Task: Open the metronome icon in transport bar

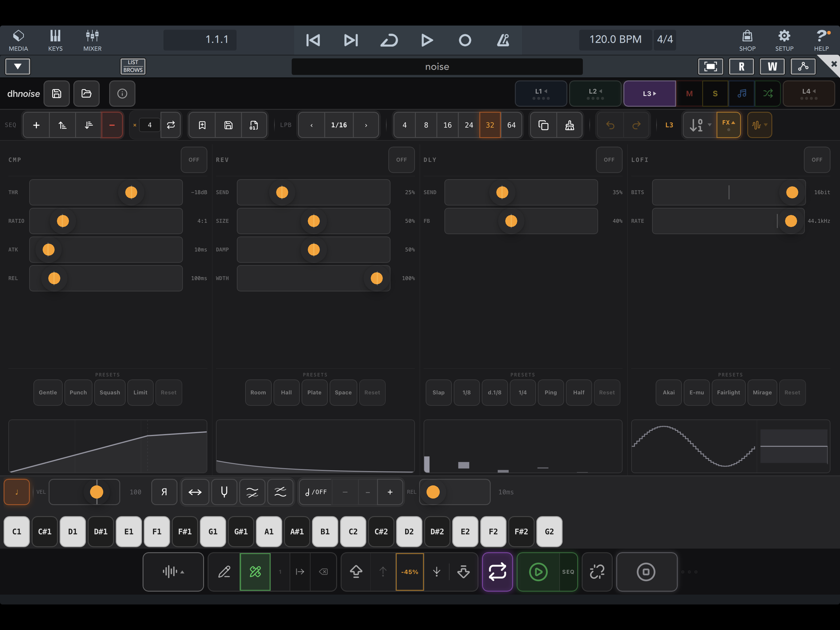Action: pyautogui.click(x=503, y=40)
